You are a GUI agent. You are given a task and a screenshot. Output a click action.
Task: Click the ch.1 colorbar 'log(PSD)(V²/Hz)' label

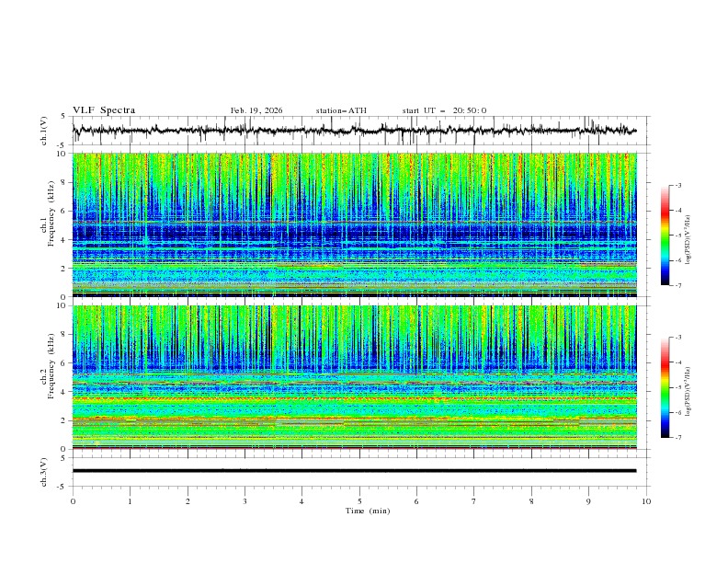tap(688, 240)
